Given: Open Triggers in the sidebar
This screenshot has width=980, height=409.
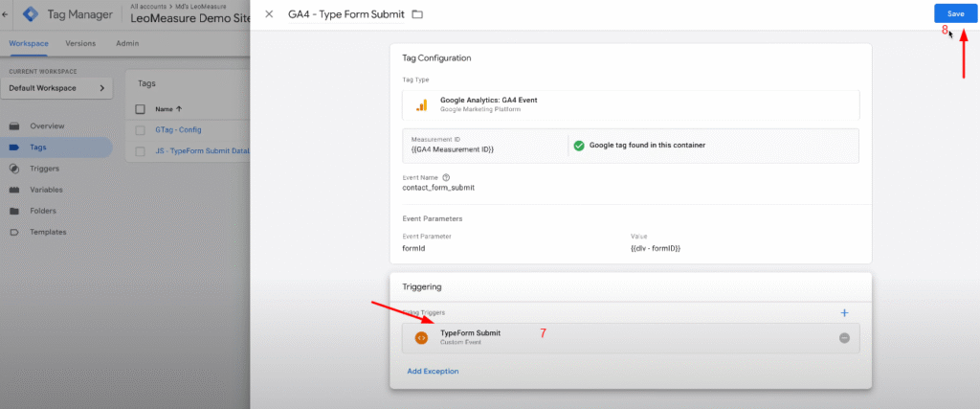Looking at the screenshot, I should 44,169.
